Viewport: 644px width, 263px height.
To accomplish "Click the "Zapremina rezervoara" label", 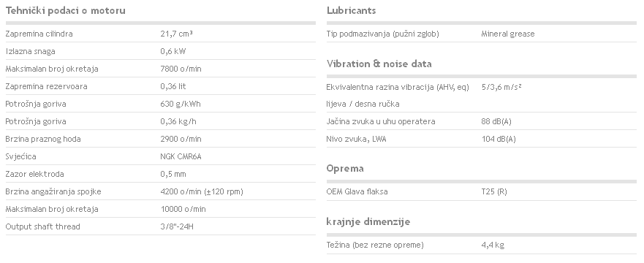I will click(46, 87).
